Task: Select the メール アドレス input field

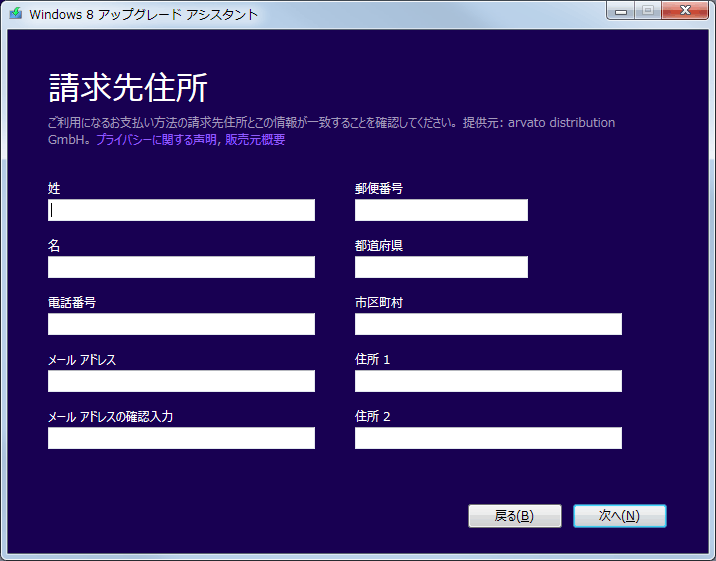Action: click(181, 381)
